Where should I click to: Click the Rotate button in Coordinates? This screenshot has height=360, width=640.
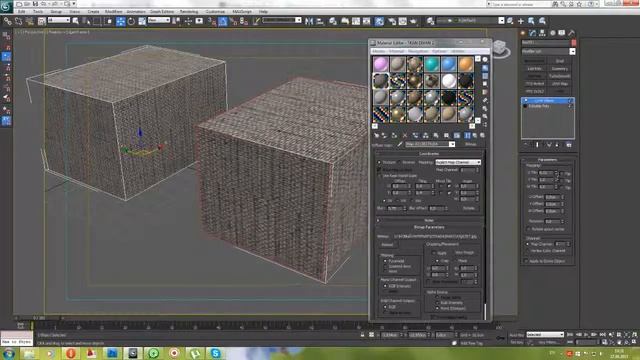pos(469,208)
